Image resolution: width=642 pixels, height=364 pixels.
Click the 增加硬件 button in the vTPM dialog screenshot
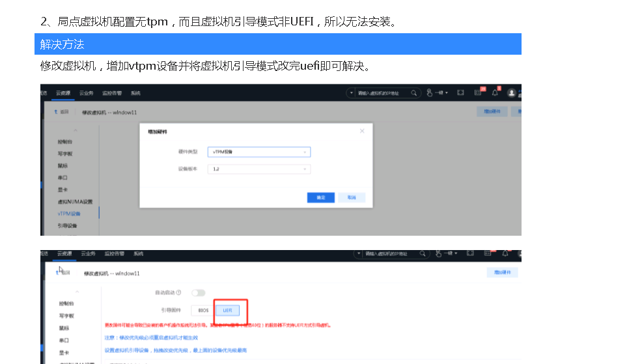492,111
